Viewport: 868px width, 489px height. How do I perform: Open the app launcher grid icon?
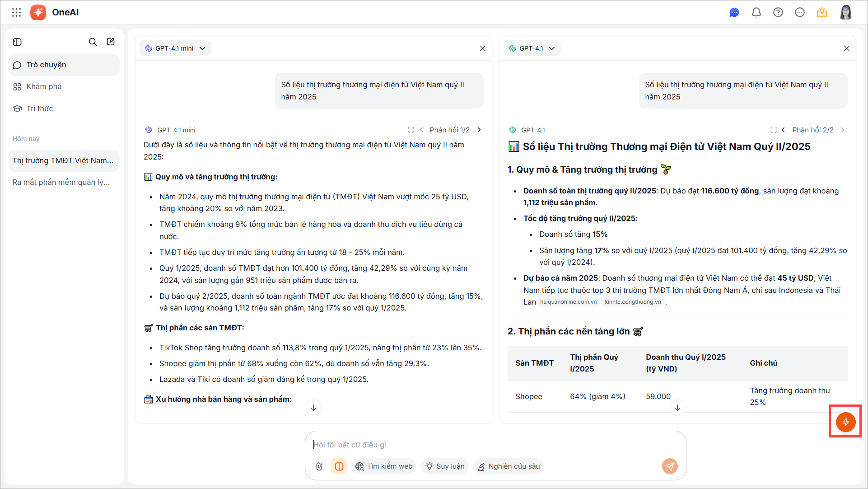coord(17,12)
